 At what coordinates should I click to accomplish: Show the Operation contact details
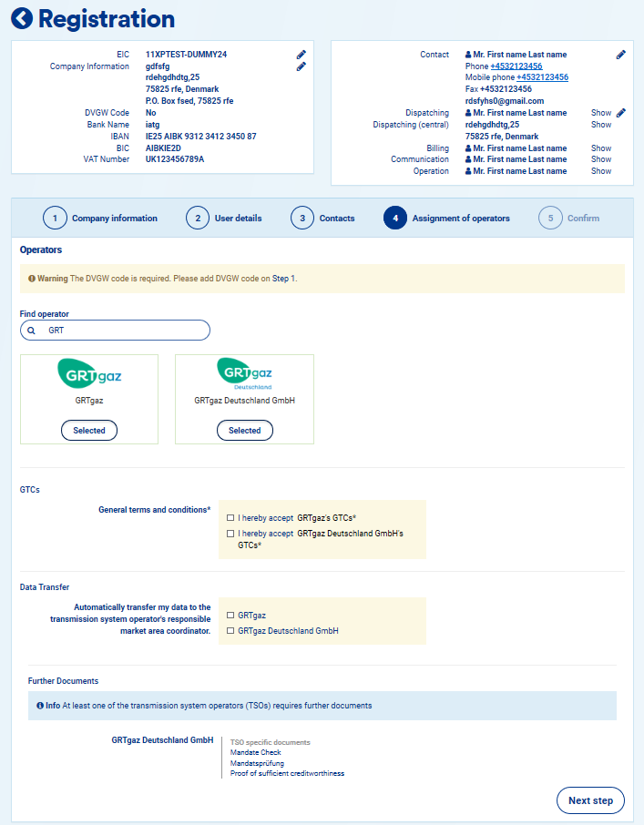[601, 171]
